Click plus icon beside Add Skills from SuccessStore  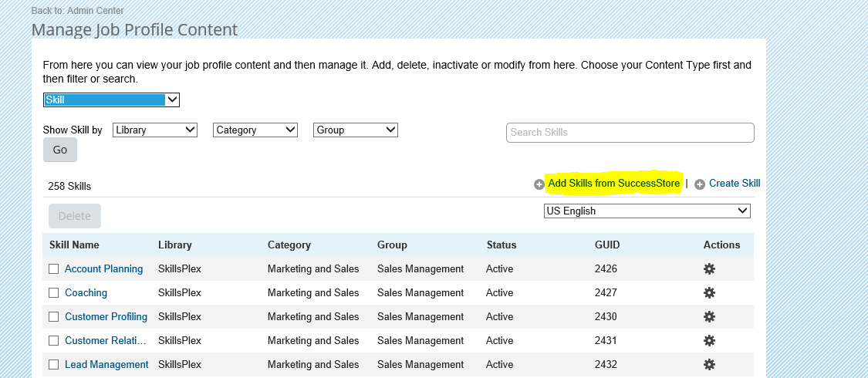(539, 184)
